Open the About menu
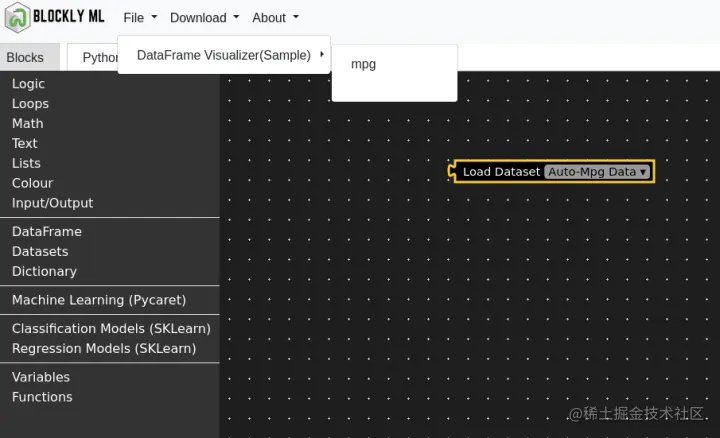The height and width of the screenshot is (438, 720). pyautogui.click(x=275, y=17)
